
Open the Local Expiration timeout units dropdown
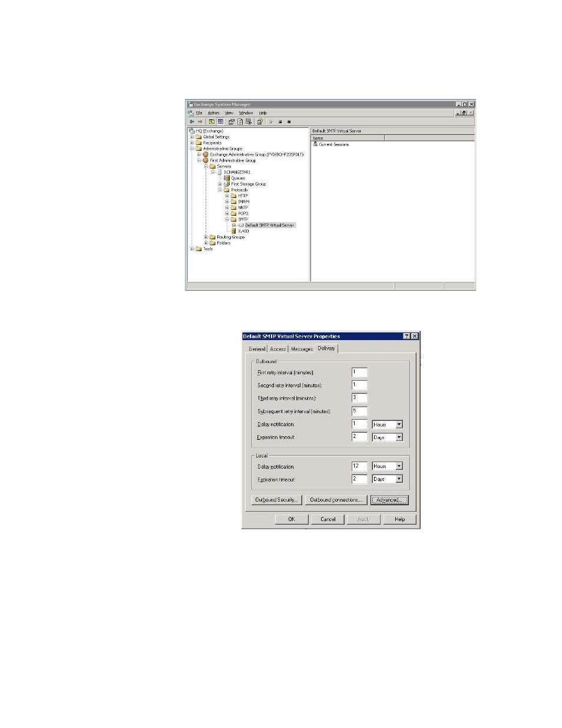coord(399,479)
